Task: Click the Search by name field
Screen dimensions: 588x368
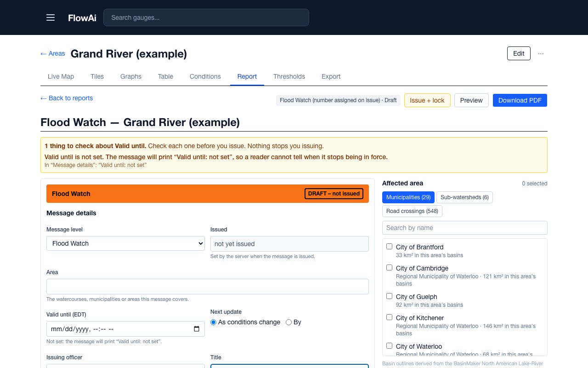Action: click(x=465, y=228)
